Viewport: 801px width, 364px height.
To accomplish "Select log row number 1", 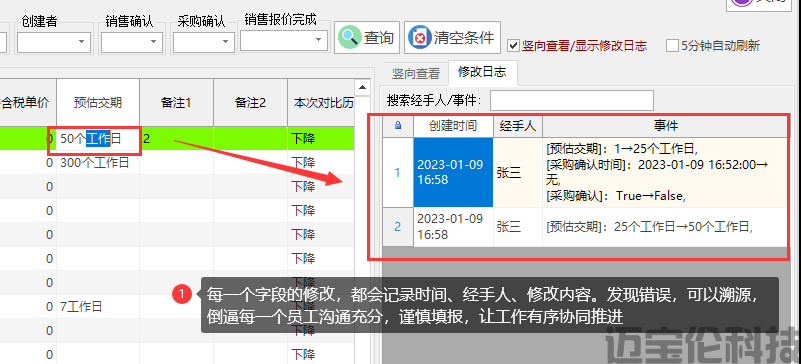I will [x=398, y=173].
